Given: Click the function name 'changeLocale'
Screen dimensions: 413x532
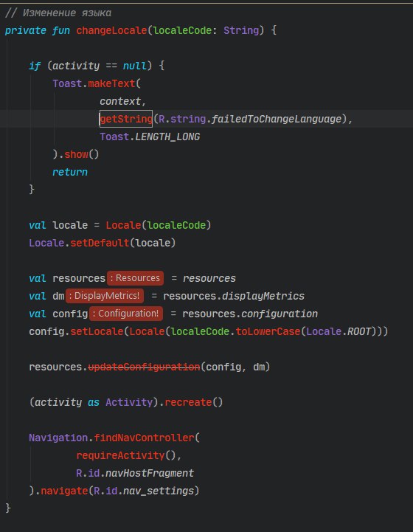Looking at the screenshot, I should click(x=111, y=30).
